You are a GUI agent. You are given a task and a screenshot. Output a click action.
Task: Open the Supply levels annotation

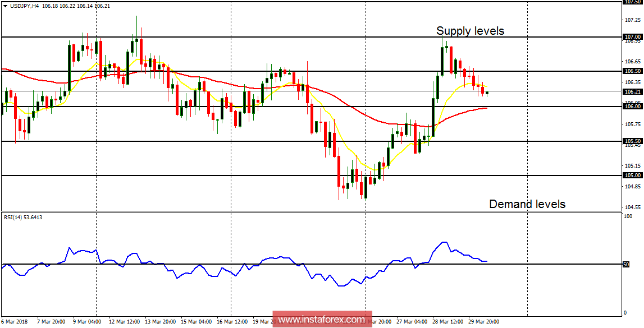coord(471,31)
